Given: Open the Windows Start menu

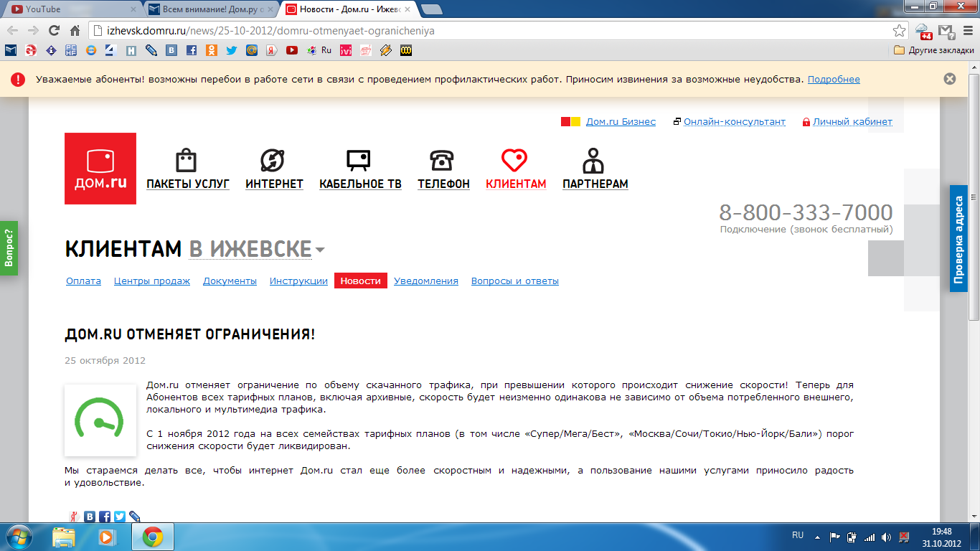Looking at the screenshot, I should [19, 537].
